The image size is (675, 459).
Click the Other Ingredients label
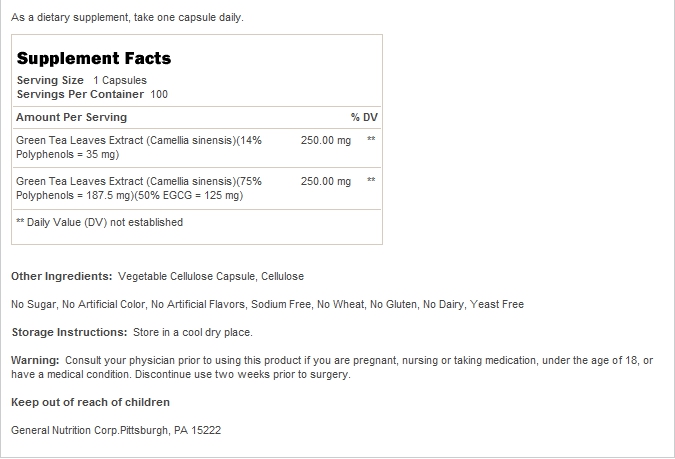tap(62, 276)
